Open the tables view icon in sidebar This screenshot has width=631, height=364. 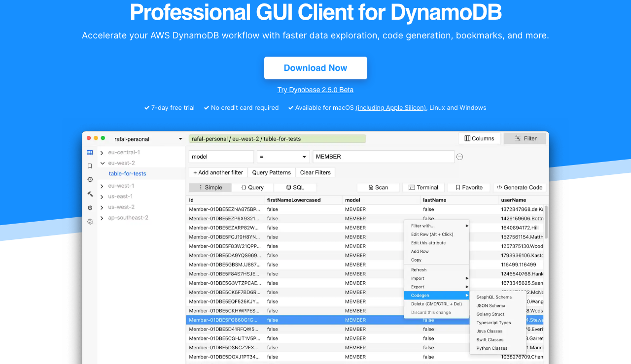[90, 153]
